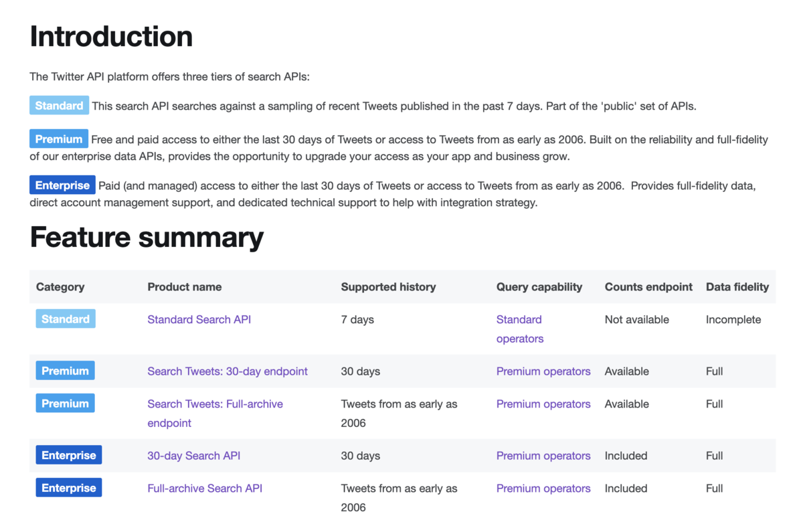Open Premium operators link in Full-archive endpoint row
The width and height of the screenshot is (803, 532).
[x=543, y=404]
